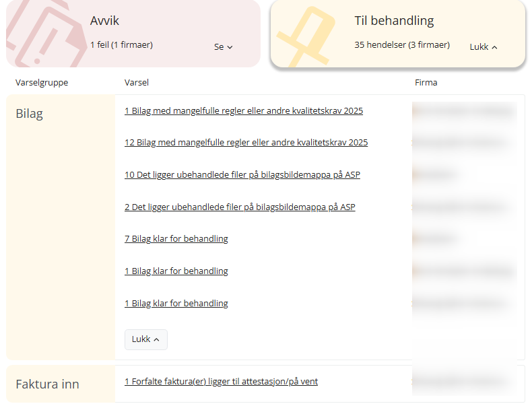Open second-to-last 1 Bilag klar for behandling
This screenshot has height=406, width=532.
pyautogui.click(x=176, y=271)
